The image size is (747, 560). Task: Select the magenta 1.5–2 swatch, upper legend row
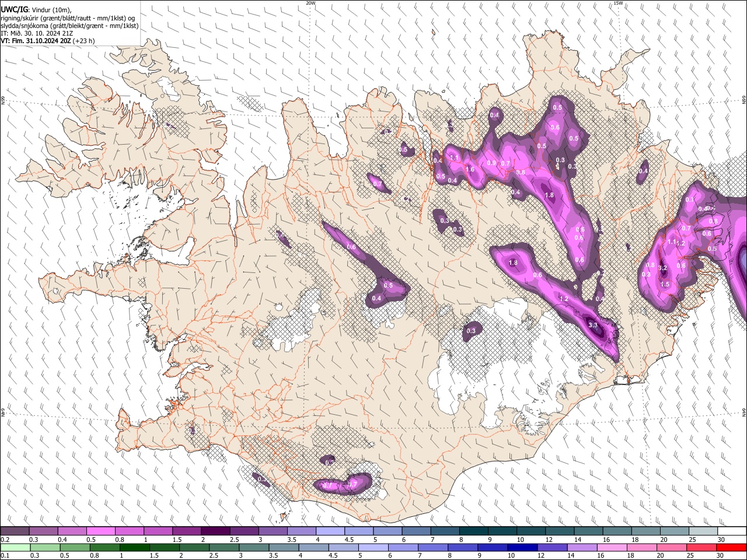[187, 531]
